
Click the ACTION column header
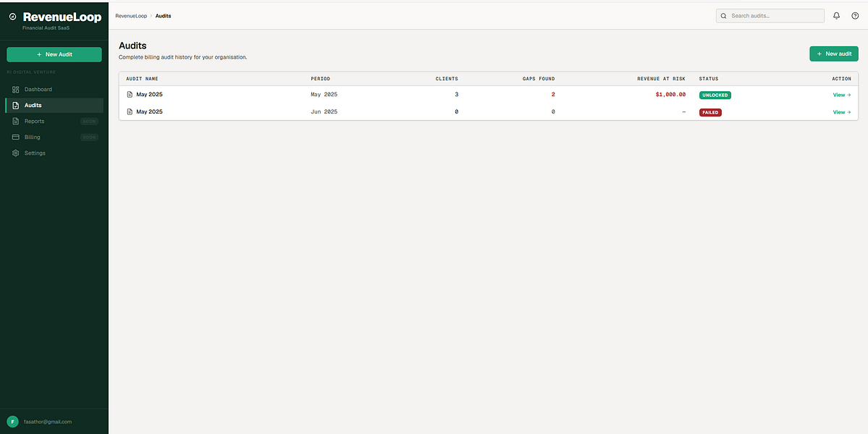tap(841, 79)
